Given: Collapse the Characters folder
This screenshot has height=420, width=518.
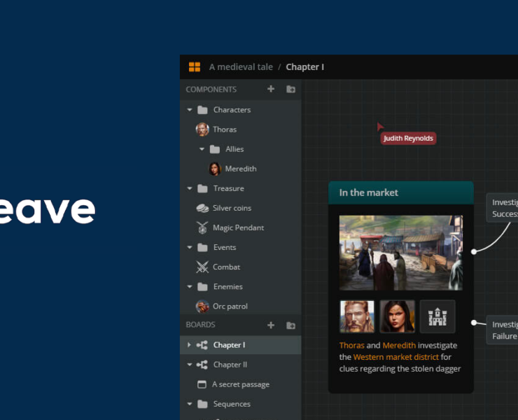Looking at the screenshot, I should coord(190,110).
